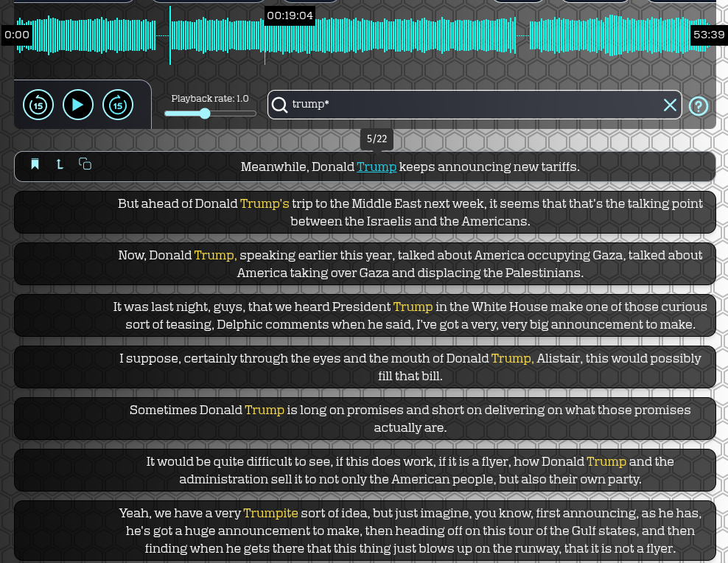Open the cyan Trump link

[x=377, y=167]
